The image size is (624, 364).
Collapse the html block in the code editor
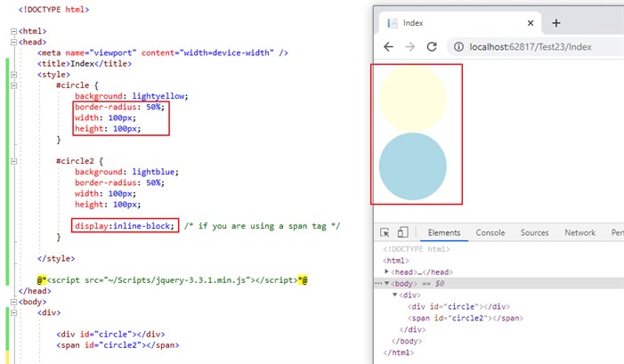click(x=13, y=31)
